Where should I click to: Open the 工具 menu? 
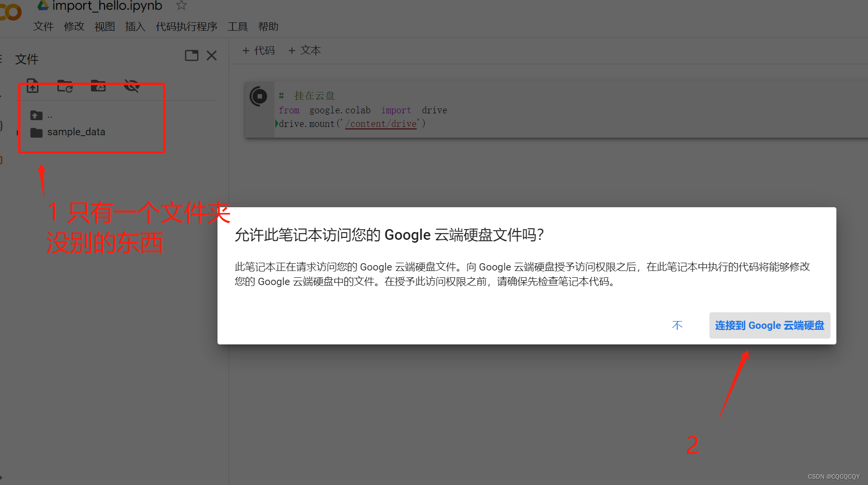(237, 26)
